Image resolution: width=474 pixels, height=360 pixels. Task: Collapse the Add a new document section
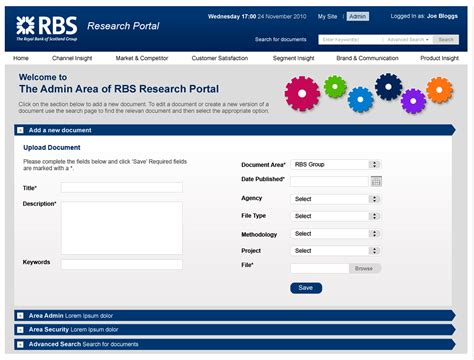tap(20, 130)
